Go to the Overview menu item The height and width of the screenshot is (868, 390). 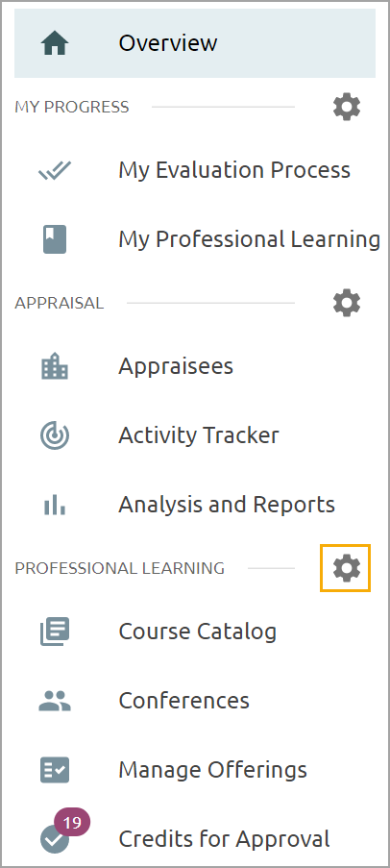coord(195,43)
